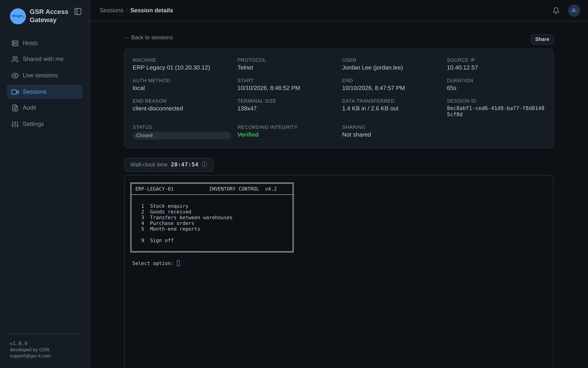
Task: Click terminal size 139x47
Action: pos(247,108)
